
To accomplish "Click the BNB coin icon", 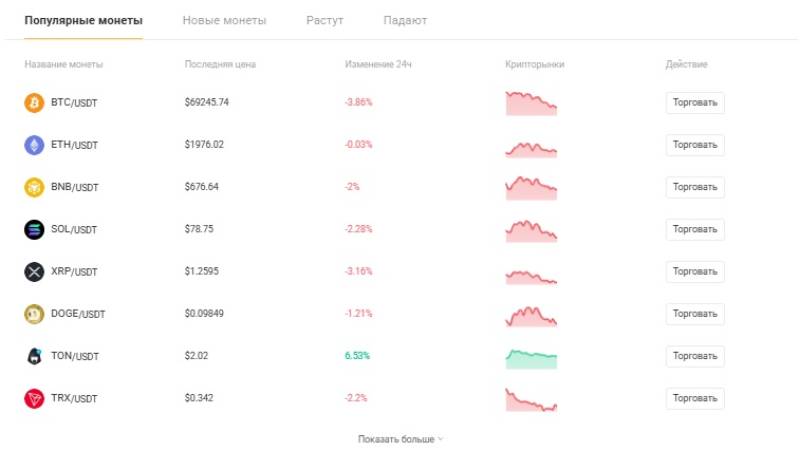I will 34,187.
